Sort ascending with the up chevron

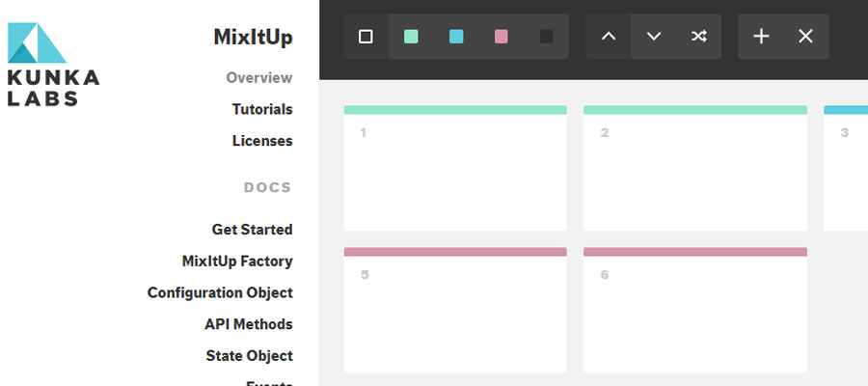click(x=609, y=37)
